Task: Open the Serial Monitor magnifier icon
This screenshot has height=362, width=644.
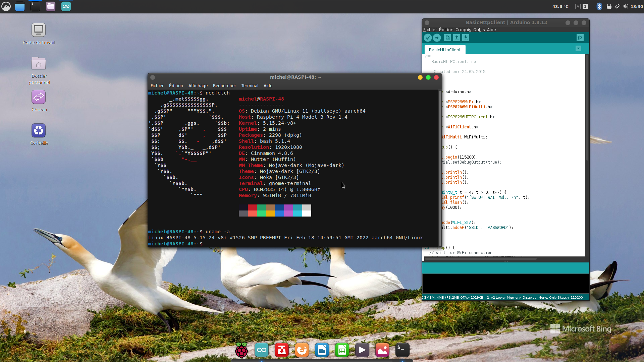Action: [580, 38]
